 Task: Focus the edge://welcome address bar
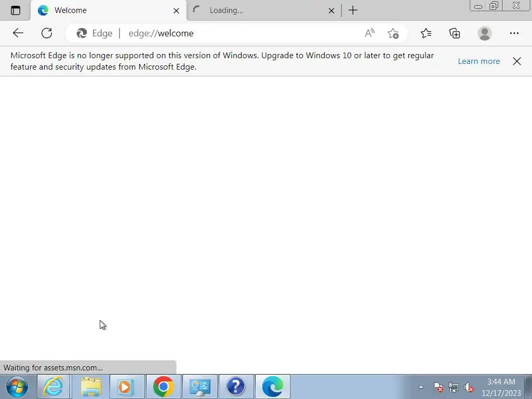(237, 33)
